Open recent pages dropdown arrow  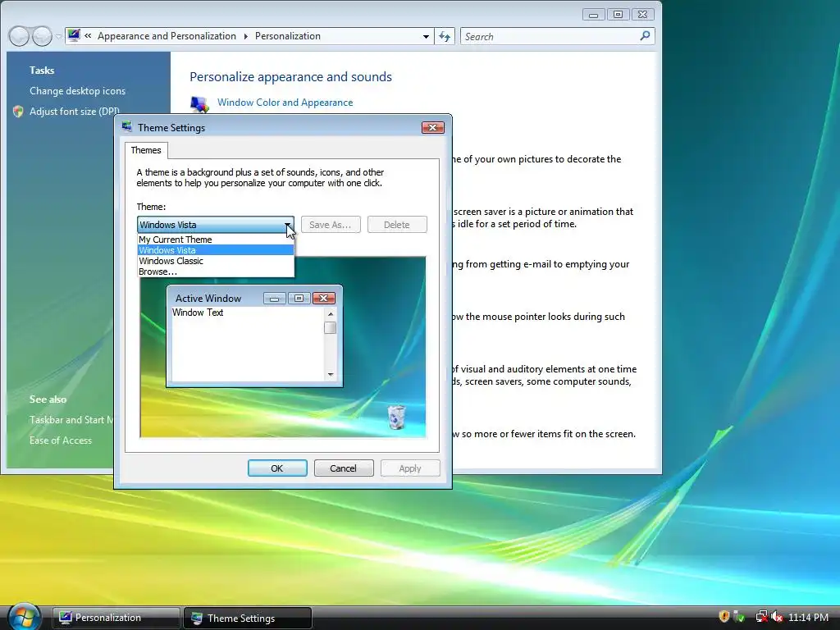[x=58, y=36]
